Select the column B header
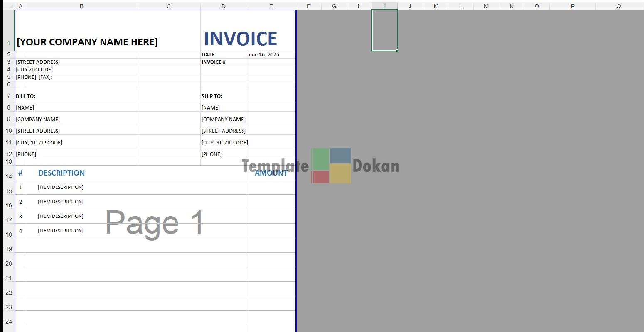This screenshot has height=332, width=644. [81, 6]
